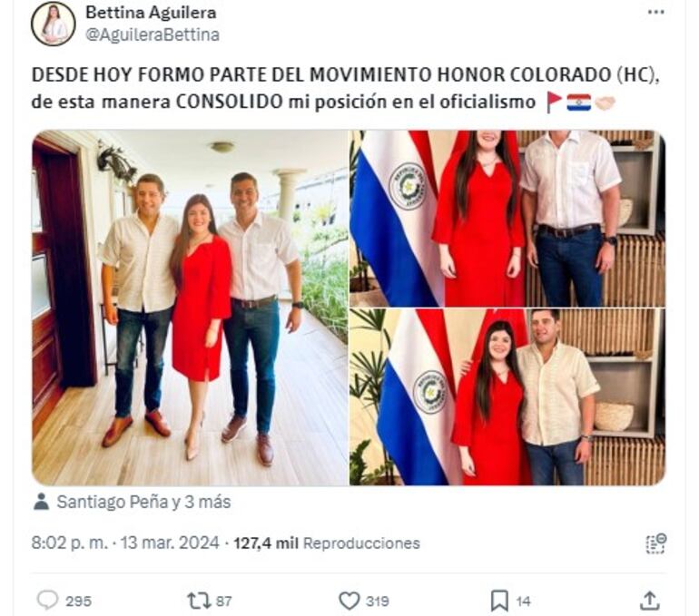The width and height of the screenshot is (699, 616).
Task: Click the retweet arrows icon
Action: (x=200, y=601)
